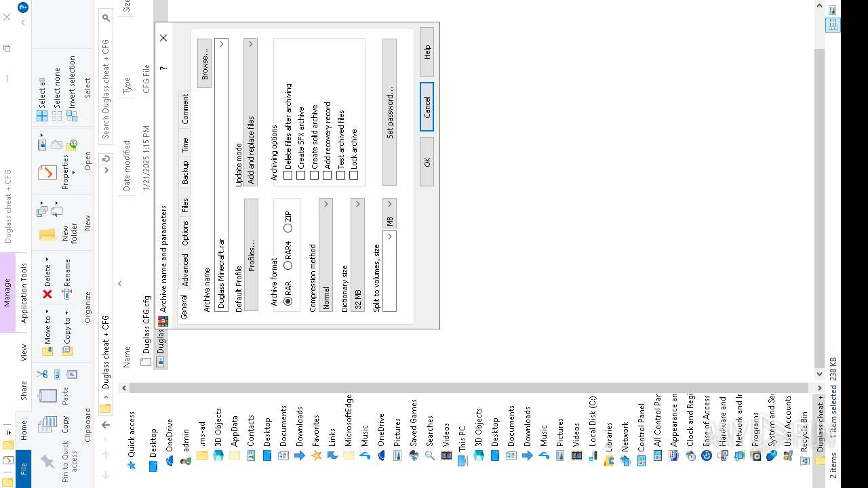Click the Recycle Bin icon in navigation pane
The width and height of the screenshot is (868, 488).
pos(804,460)
